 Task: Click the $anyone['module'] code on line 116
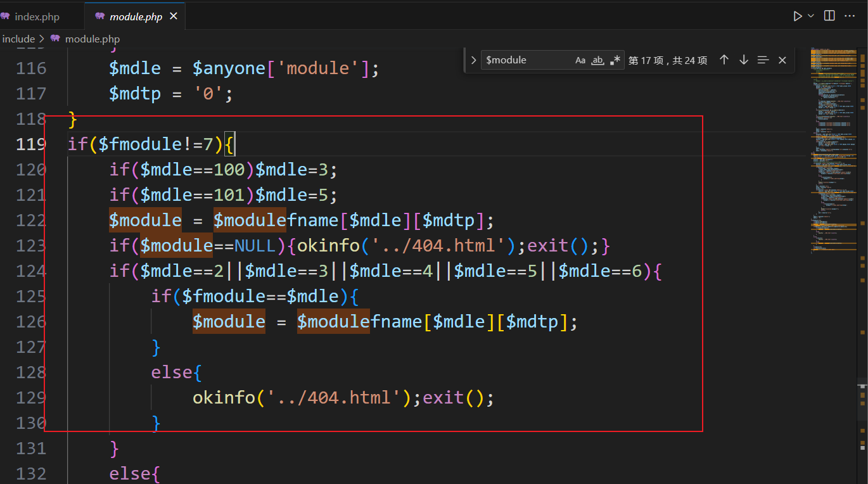coord(281,68)
